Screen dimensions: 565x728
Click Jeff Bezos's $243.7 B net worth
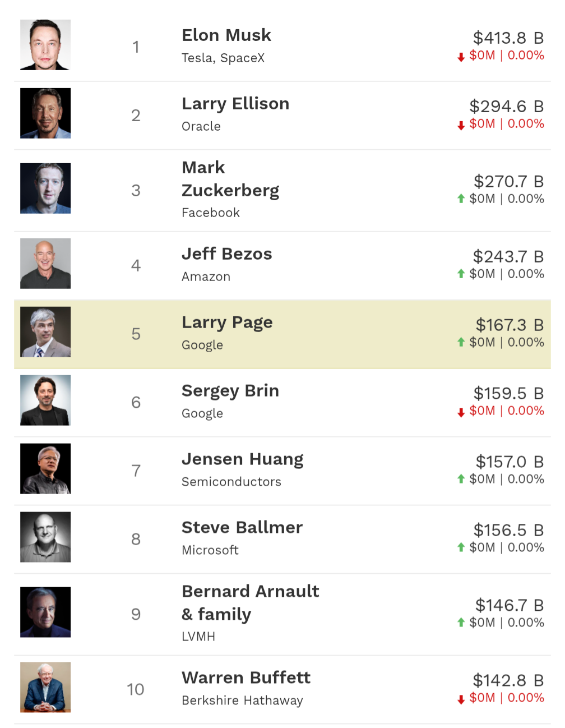pos(508,257)
